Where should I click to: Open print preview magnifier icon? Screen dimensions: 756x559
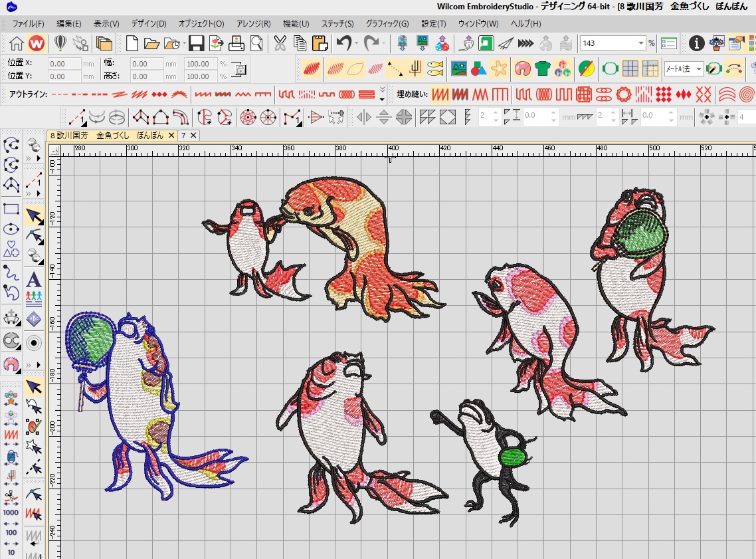pyautogui.click(x=256, y=43)
